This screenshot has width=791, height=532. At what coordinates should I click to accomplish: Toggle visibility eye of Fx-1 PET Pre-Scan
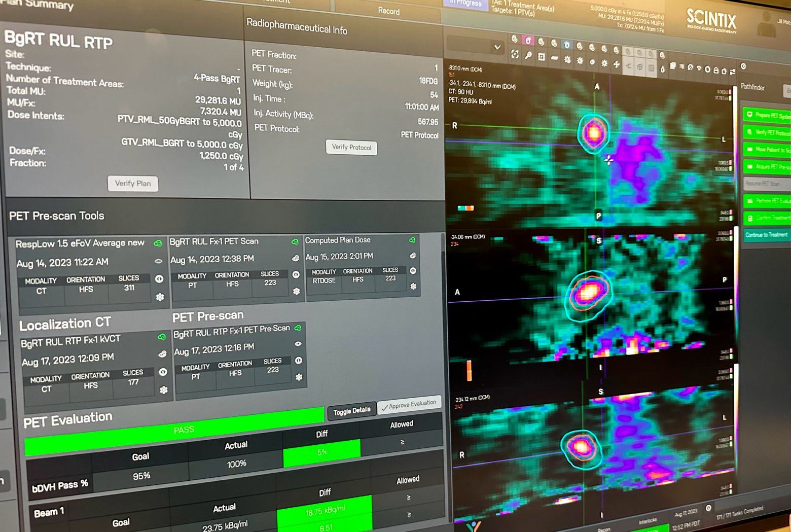298,344
